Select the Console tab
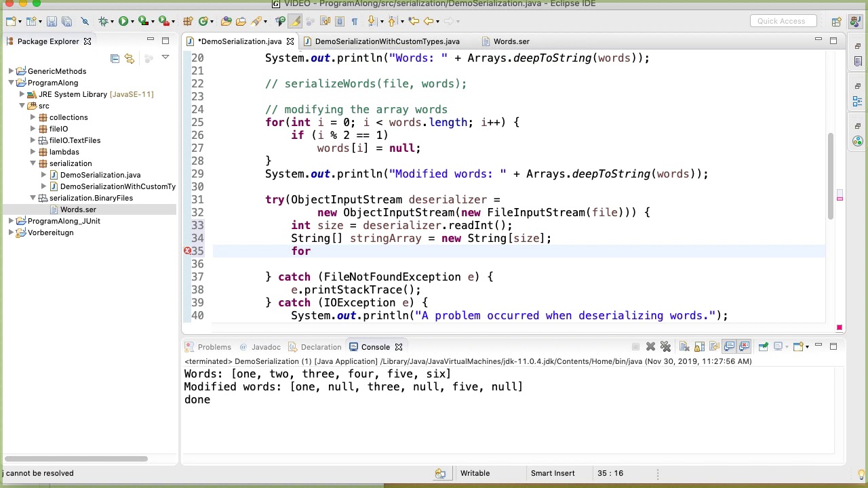Viewport: 868px width, 488px height. (x=375, y=347)
